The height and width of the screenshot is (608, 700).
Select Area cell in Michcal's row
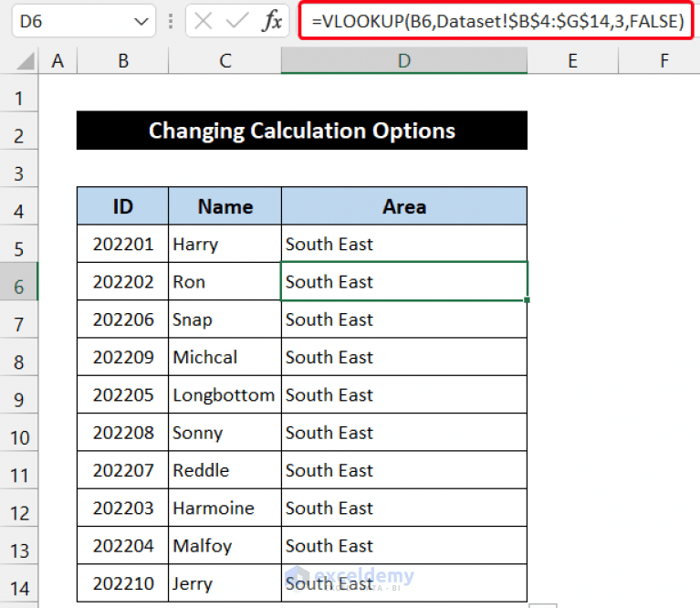pyautogui.click(x=404, y=357)
